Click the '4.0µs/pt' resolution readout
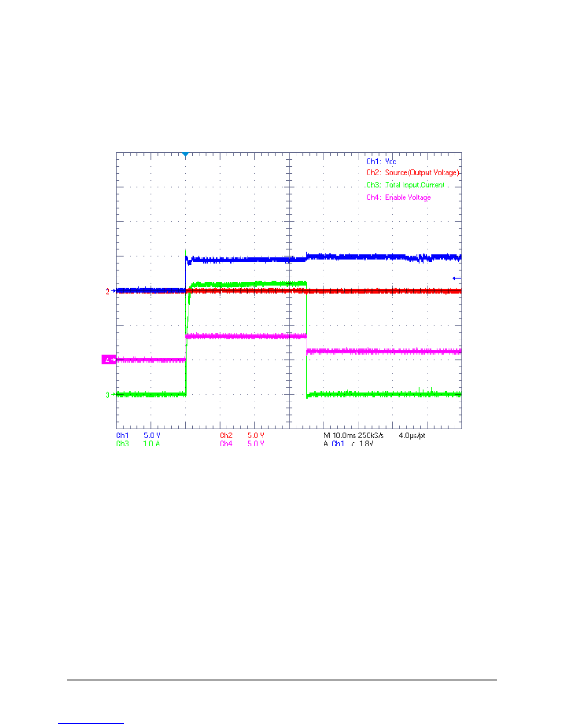 click(412, 435)
